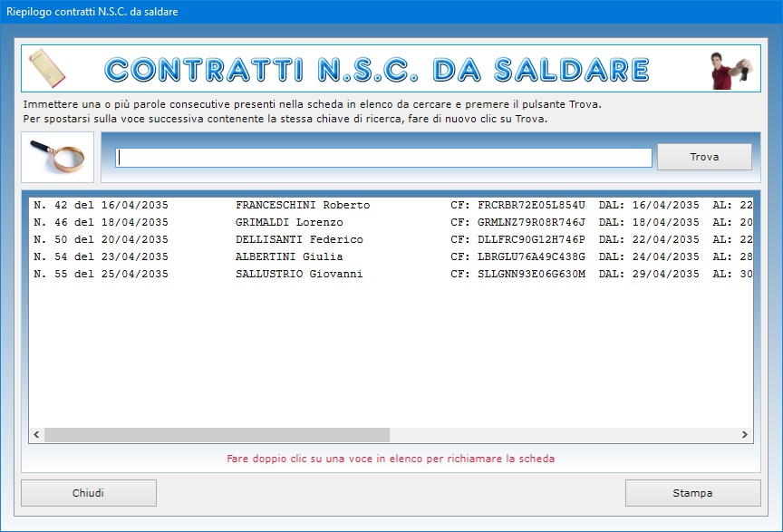783x532 pixels.
Task: Click the magnifying glass search icon
Action: [57, 156]
